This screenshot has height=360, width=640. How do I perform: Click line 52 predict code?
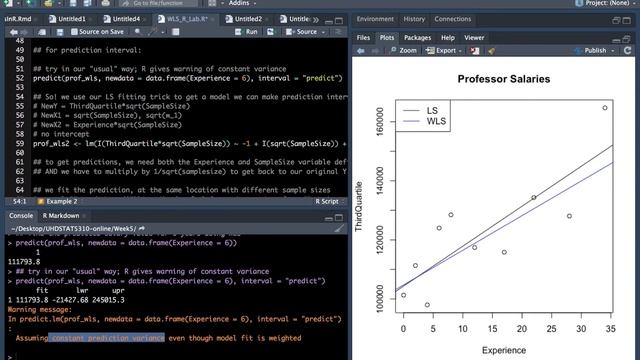coord(188,78)
